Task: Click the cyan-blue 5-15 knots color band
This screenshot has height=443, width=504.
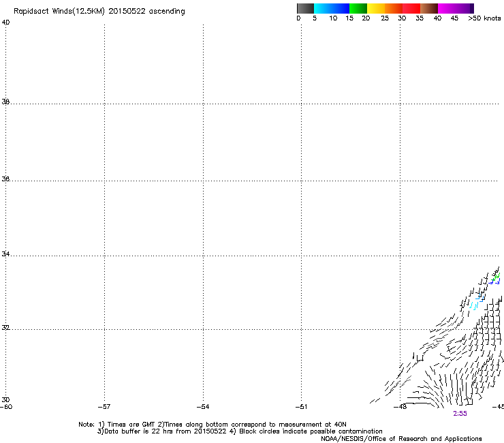Action: [x=332, y=8]
